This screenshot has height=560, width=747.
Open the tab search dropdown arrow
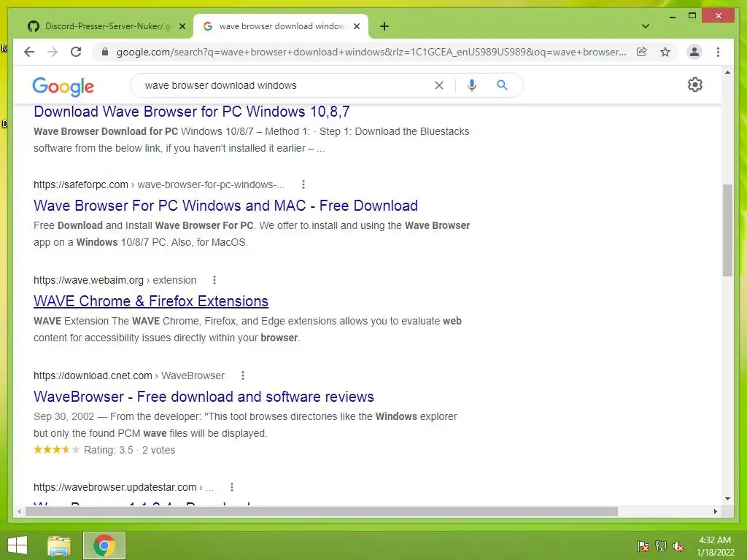tap(646, 26)
